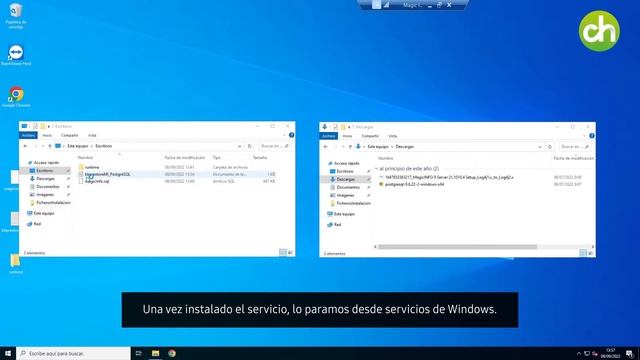
Task: Select the .sql file in Escritorio window
Action: 97,181
